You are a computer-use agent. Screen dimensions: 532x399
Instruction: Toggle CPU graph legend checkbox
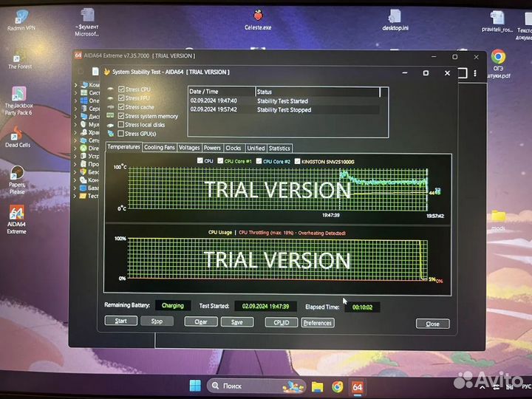199,160
